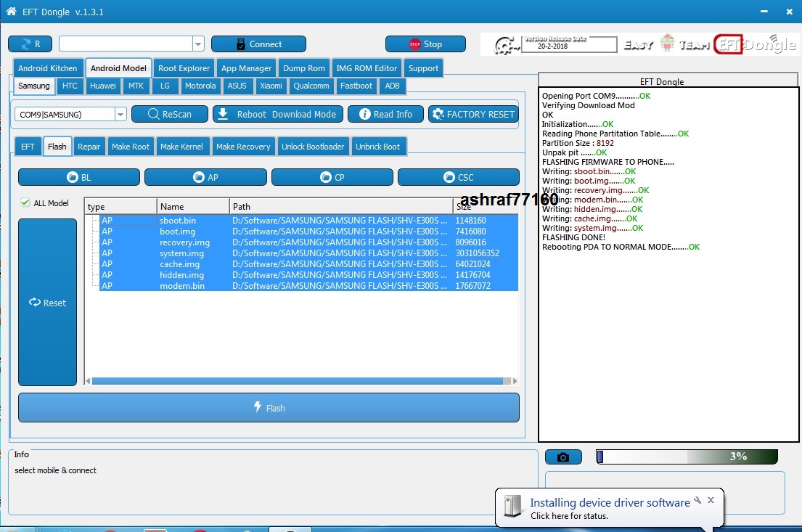Click the big Flash button
Image resolution: width=802 pixels, height=532 pixels.
tap(269, 408)
